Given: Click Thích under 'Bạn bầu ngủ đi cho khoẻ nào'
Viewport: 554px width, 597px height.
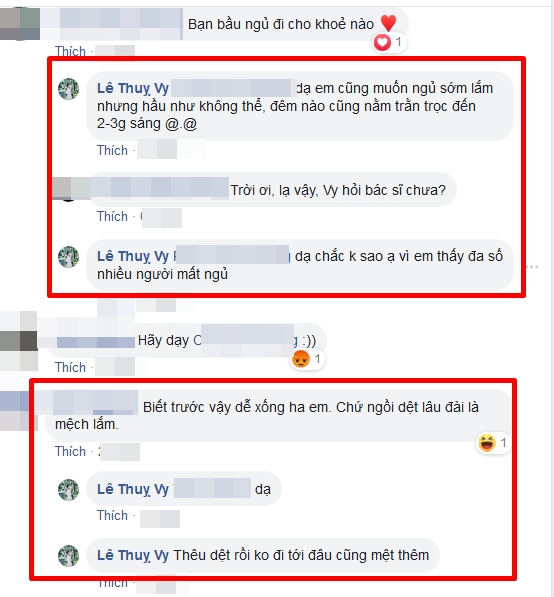Looking at the screenshot, I should pos(70,51).
